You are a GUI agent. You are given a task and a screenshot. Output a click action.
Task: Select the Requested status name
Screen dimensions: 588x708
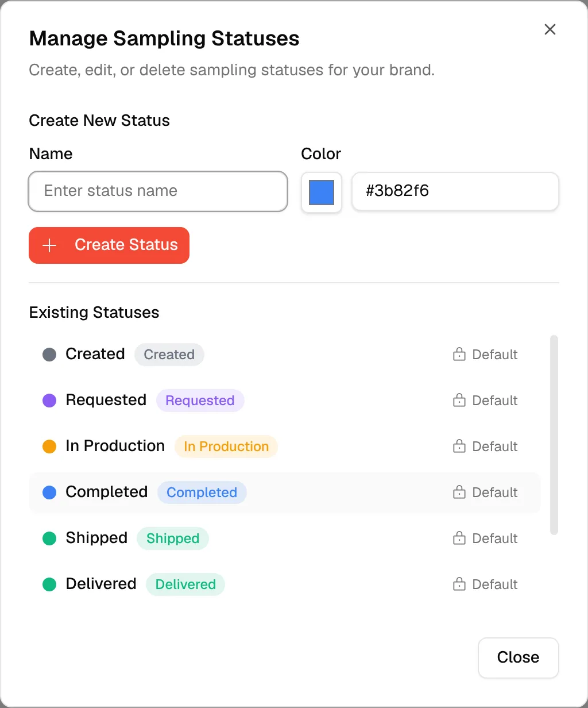(106, 400)
